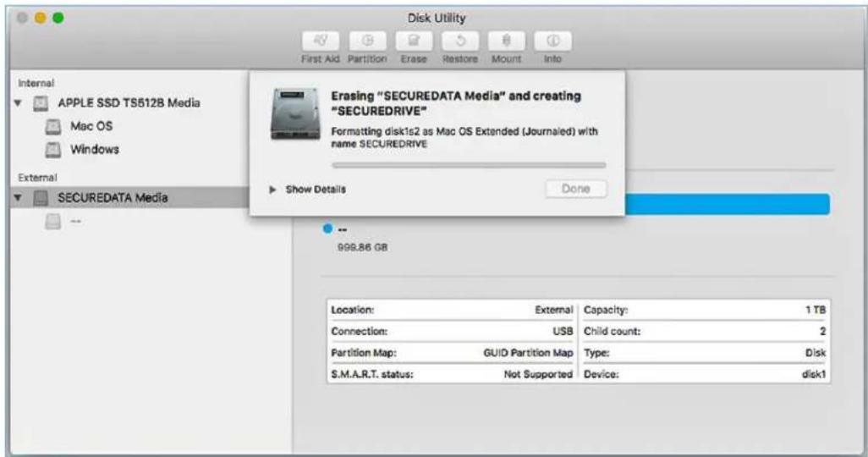The image size is (868, 457).
Task: Select the '--' volume under SECUREDATA Media
Action: click(x=76, y=222)
